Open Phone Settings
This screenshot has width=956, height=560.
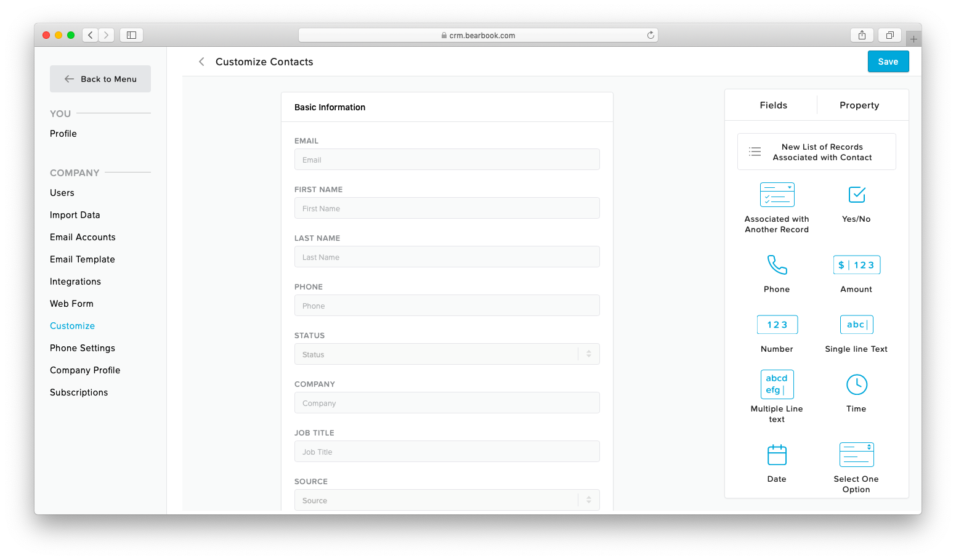click(x=83, y=348)
